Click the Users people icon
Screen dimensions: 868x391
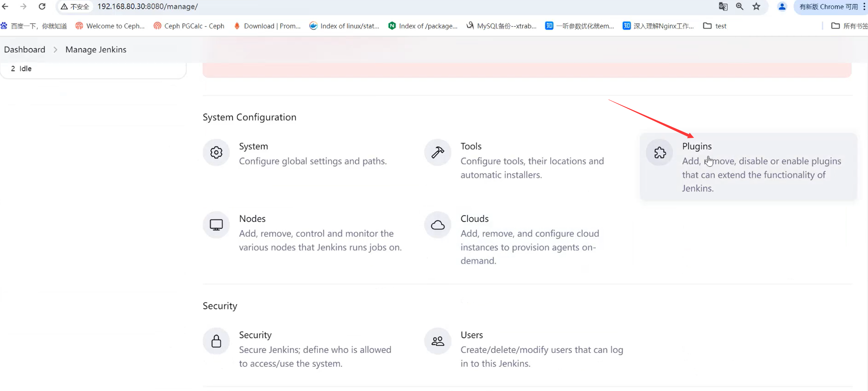(438, 341)
